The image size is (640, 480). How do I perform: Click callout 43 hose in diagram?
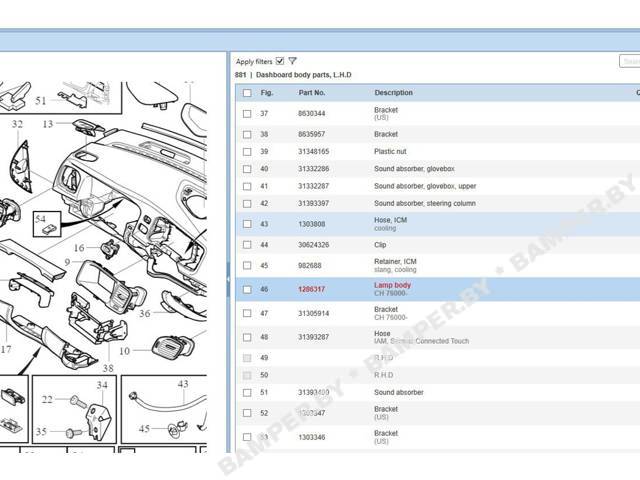pyautogui.click(x=183, y=384)
